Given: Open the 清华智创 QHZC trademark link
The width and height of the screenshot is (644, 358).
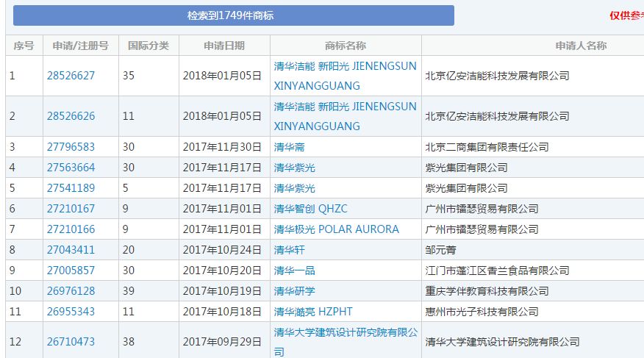Looking at the screenshot, I should pyautogui.click(x=310, y=208).
